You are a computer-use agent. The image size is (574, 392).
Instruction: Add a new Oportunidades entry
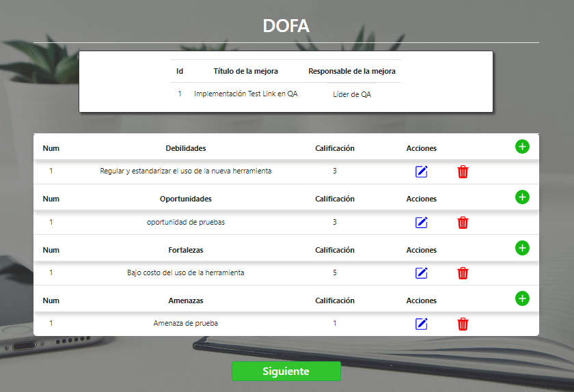522,197
